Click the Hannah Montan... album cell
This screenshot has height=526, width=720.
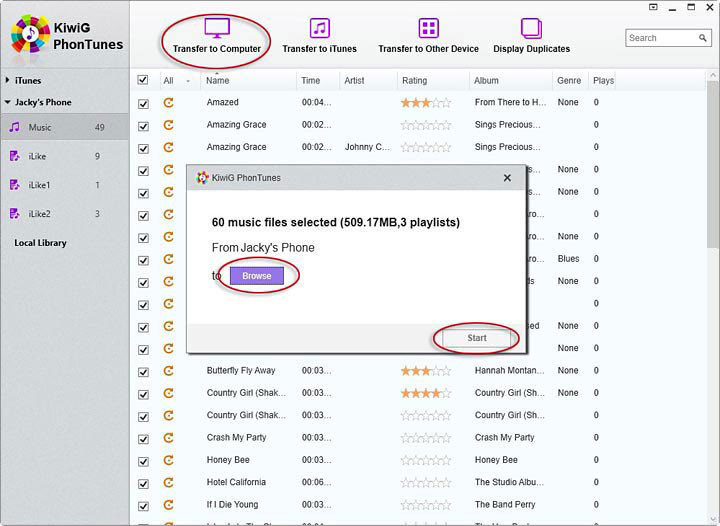coord(509,370)
